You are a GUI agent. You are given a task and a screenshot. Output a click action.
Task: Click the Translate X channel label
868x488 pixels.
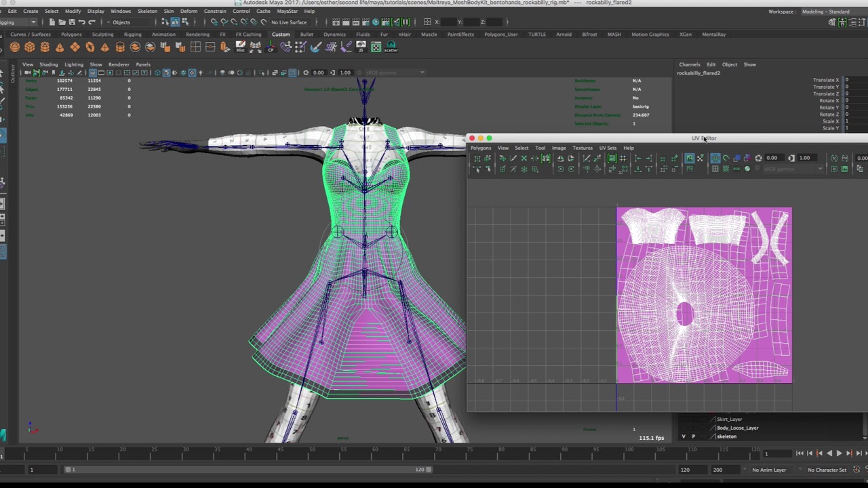826,80
